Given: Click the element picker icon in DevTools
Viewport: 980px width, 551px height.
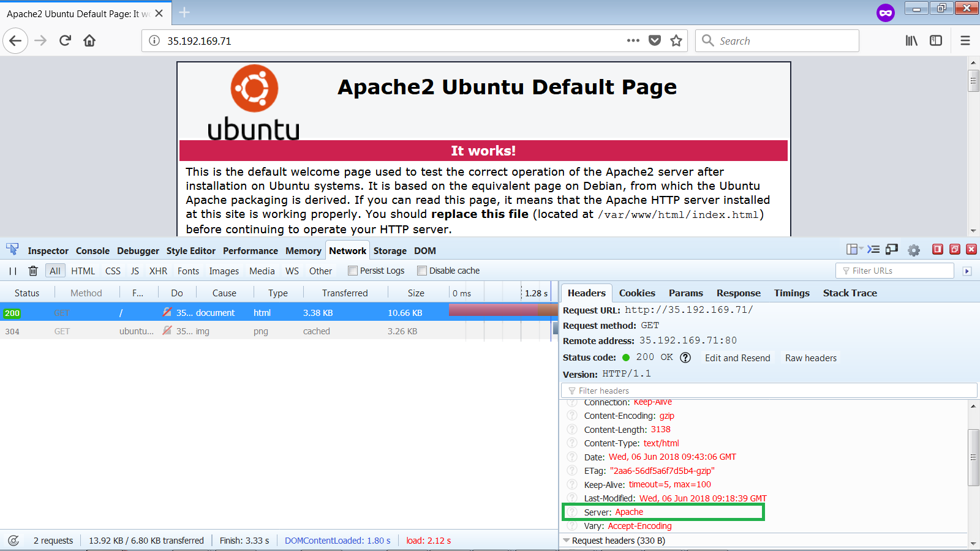Looking at the screenshot, I should tap(12, 250).
